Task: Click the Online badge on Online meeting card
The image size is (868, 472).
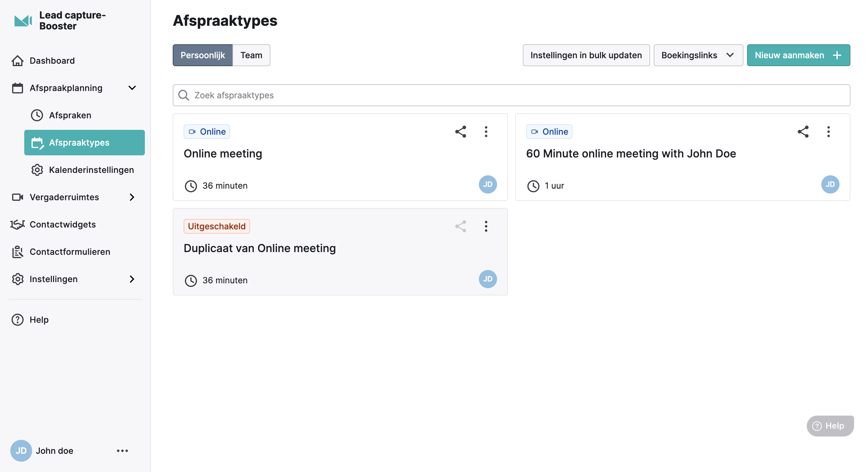Action: (x=207, y=131)
